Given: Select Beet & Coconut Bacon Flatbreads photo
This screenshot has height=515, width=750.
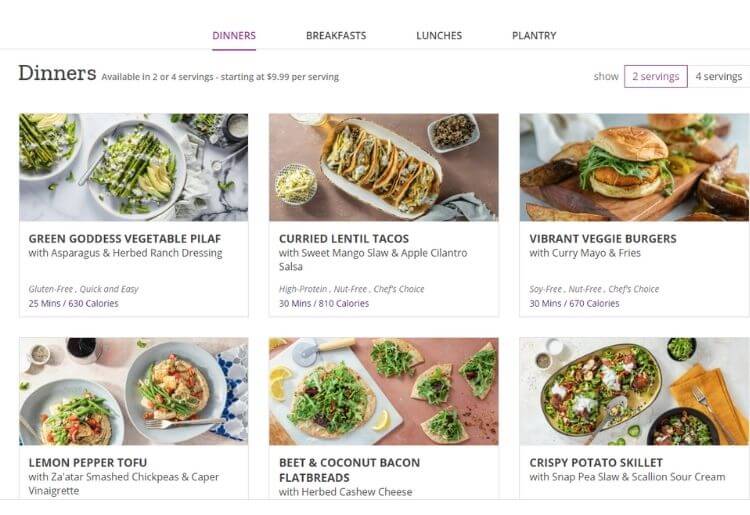Looking at the screenshot, I should (383, 391).
